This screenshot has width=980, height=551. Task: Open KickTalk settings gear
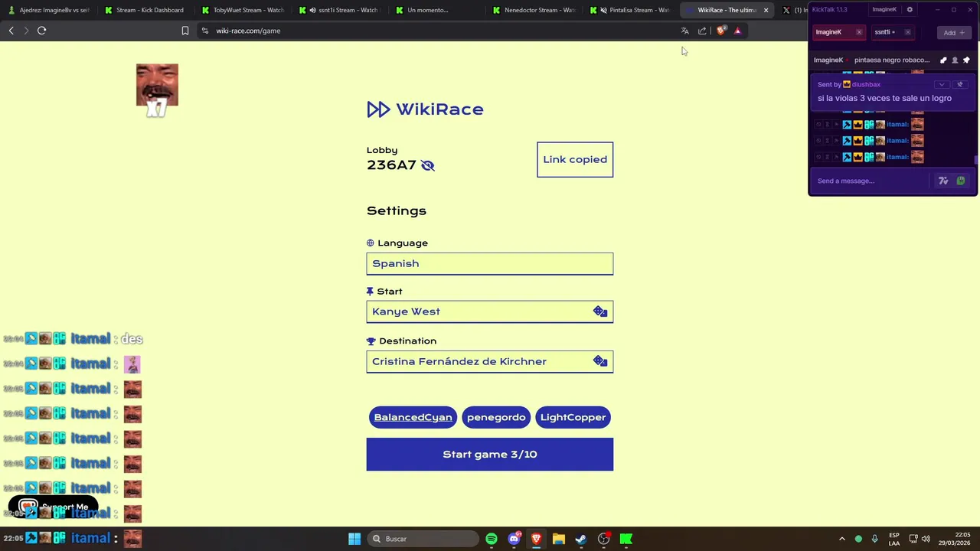tap(910, 10)
